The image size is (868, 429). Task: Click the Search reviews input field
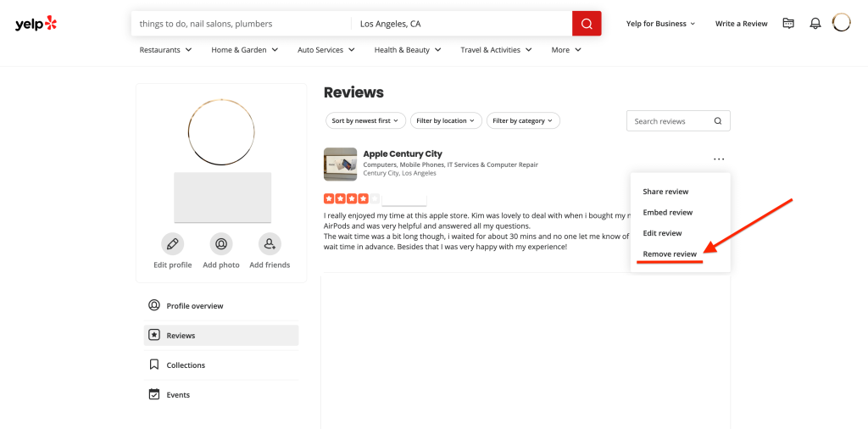[x=670, y=121]
